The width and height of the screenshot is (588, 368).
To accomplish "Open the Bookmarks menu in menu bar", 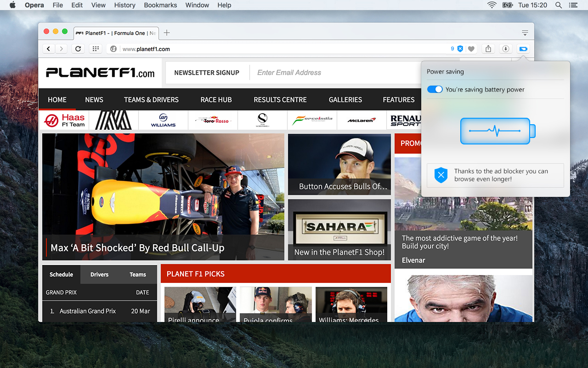I will [x=160, y=5].
